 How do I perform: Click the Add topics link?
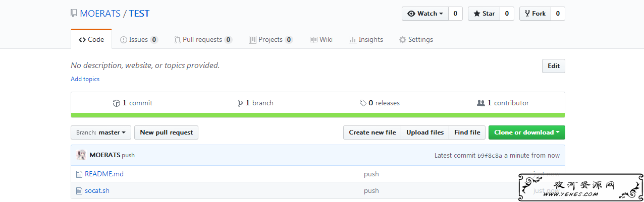(x=85, y=79)
